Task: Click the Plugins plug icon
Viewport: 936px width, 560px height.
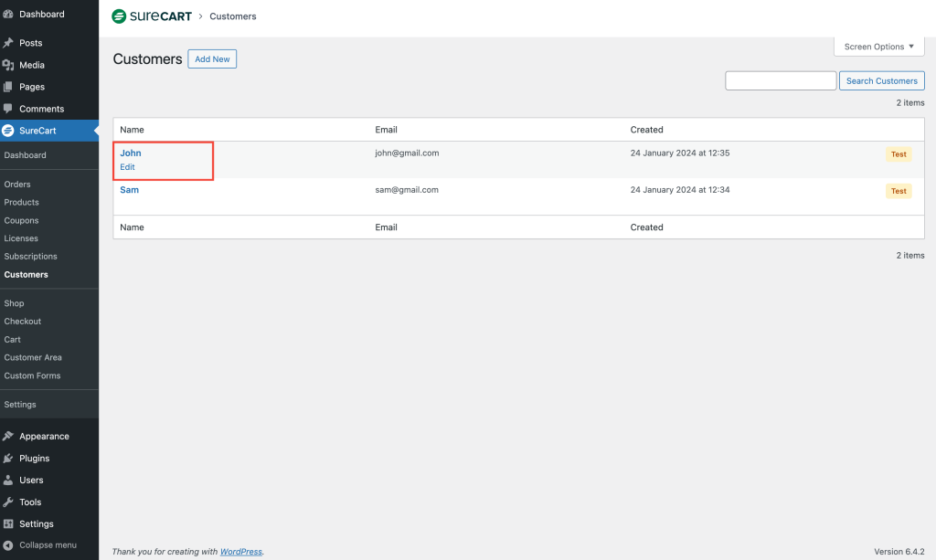Action: tap(8, 459)
